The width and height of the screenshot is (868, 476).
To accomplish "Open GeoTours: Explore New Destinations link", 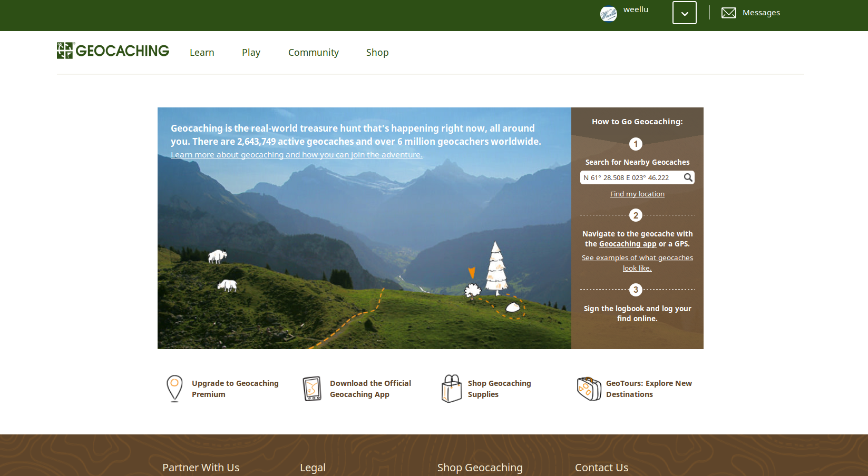I will [x=649, y=389].
